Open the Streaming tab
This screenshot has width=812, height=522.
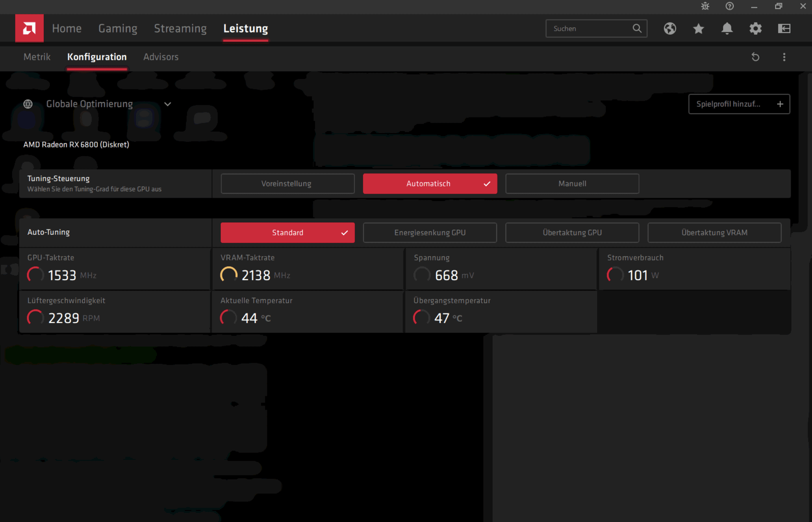point(180,29)
